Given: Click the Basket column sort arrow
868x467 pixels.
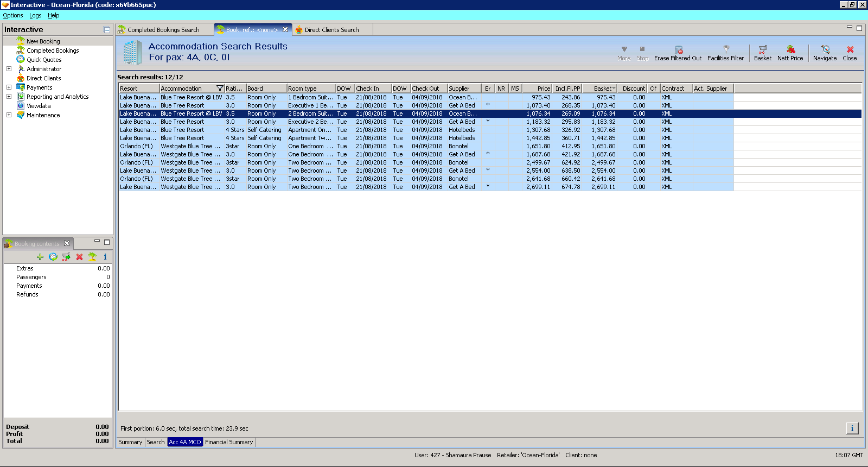Looking at the screenshot, I should [614, 89].
